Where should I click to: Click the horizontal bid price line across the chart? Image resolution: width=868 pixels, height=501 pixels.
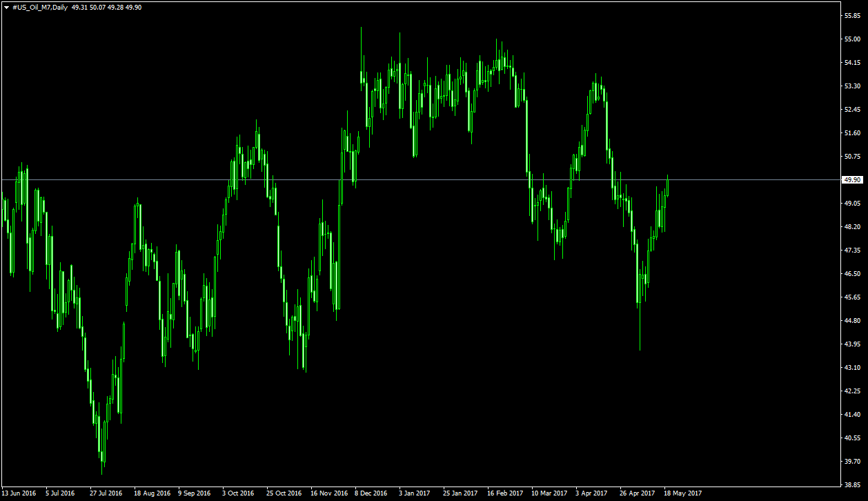pyautogui.click(x=421, y=179)
